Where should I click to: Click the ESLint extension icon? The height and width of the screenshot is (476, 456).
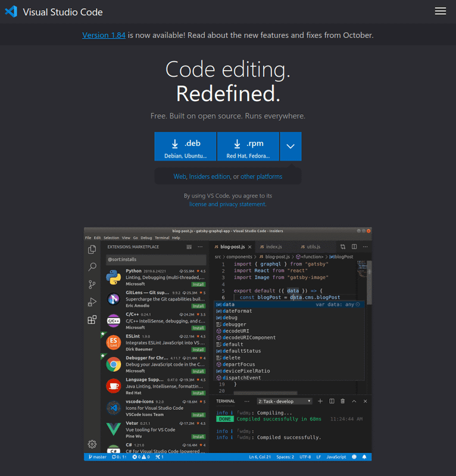tap(114, 343)
